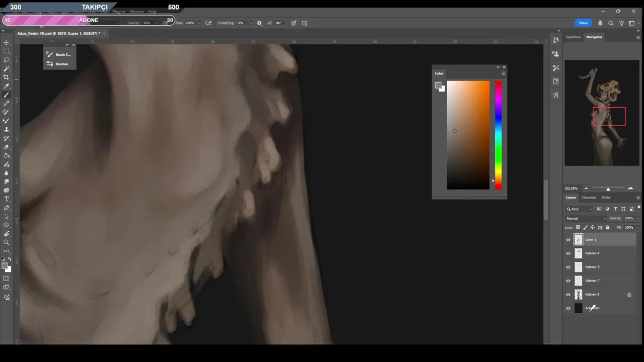Click the foreground color swatch in toolbar
The image size is (644, 362).
pos(5,266)
